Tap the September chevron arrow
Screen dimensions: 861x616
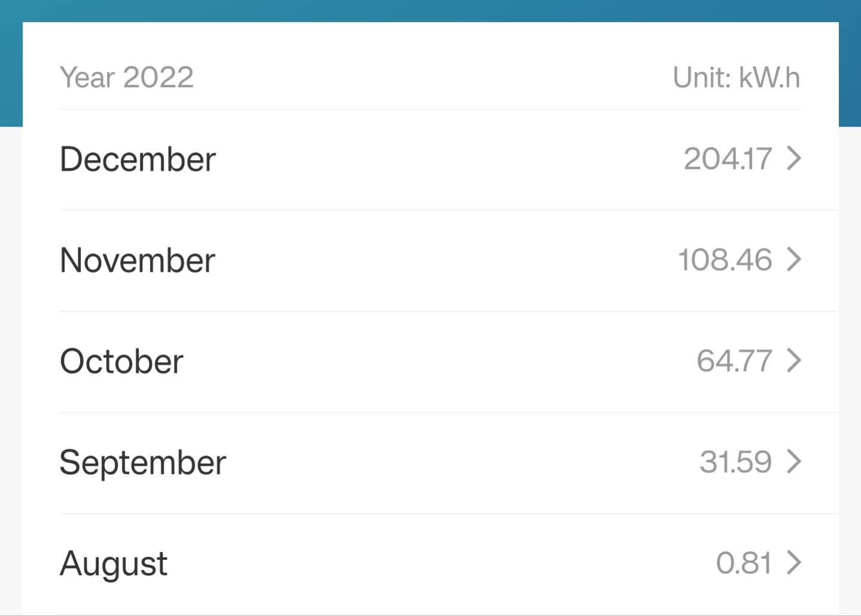click(x=794, y=462)
